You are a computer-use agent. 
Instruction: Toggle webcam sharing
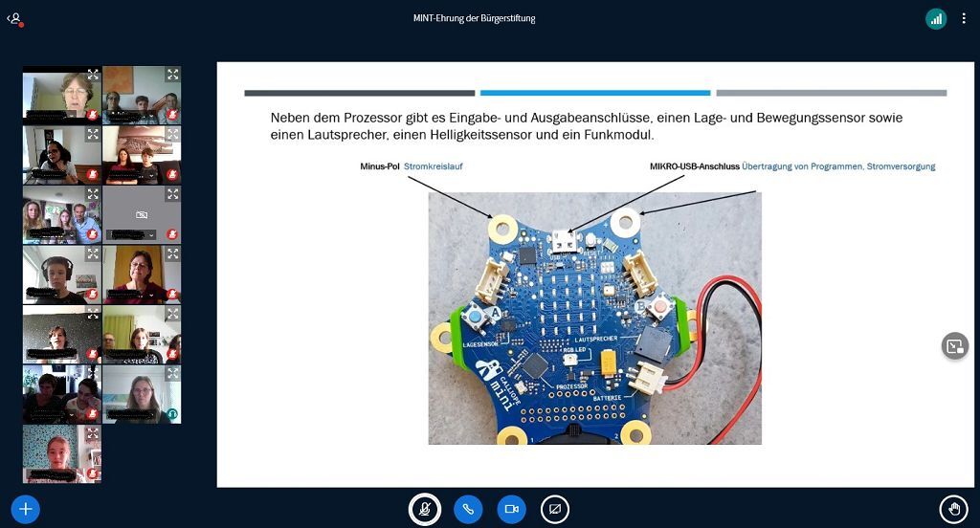[511, 509]
